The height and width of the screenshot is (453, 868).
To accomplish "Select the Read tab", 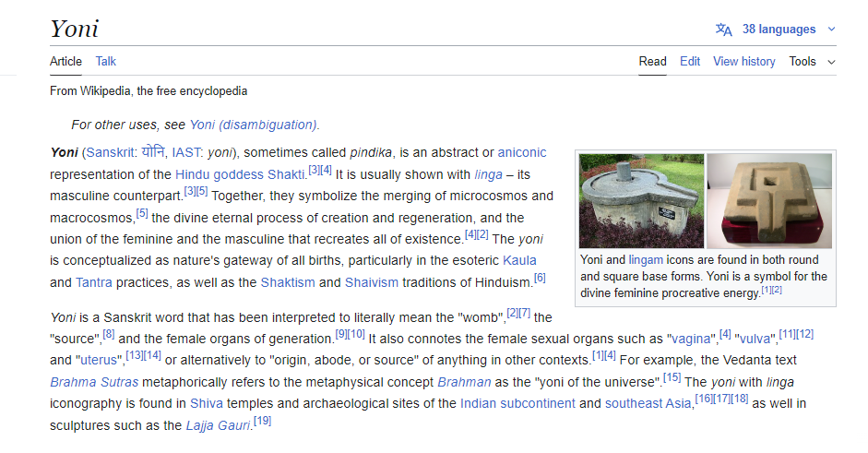I will click(653, 62).
